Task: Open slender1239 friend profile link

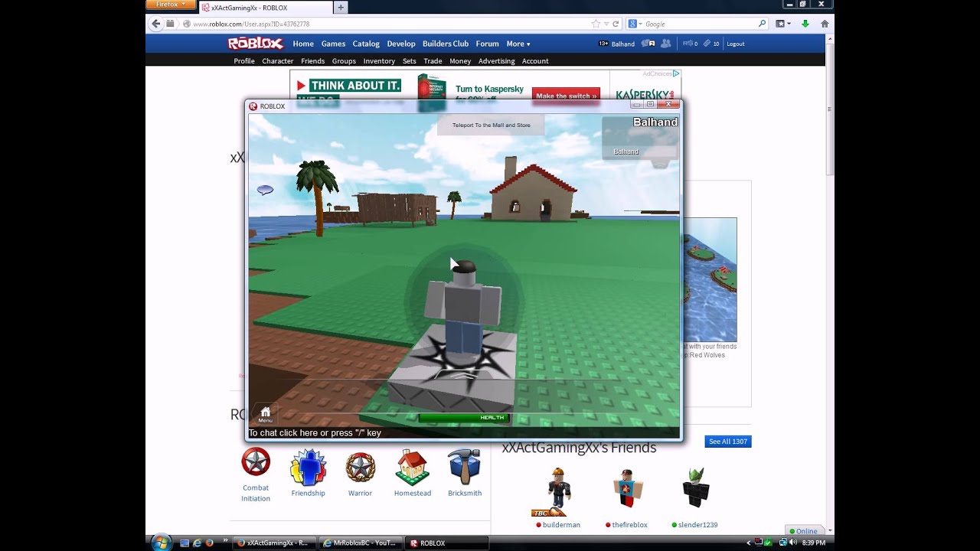Action: click(697, 525)
